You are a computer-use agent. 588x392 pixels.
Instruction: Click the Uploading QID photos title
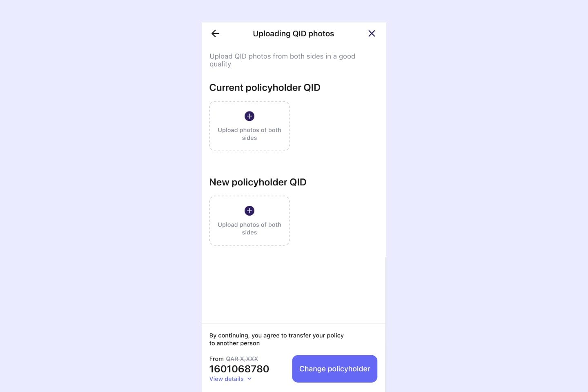293,33
